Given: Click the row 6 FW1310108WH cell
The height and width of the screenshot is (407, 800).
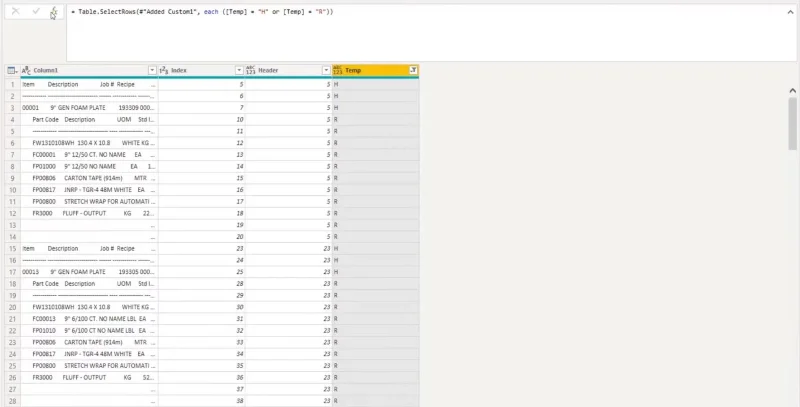Looking at the screenshot, I should (89, 143).
